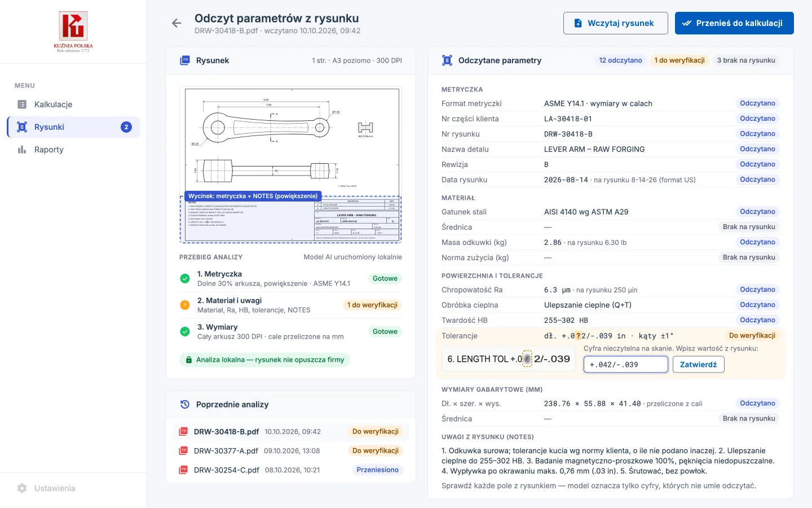Screen dimensions: 812x508
Task: Click the history icon beside Poprzednie analizy
Action: coord(184,404)
